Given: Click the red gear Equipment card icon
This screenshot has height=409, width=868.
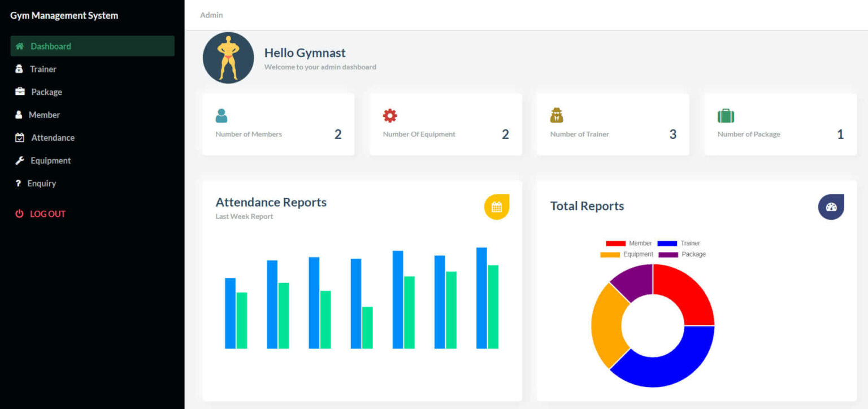Looking at the screenshot, I should tap(390, 116).
